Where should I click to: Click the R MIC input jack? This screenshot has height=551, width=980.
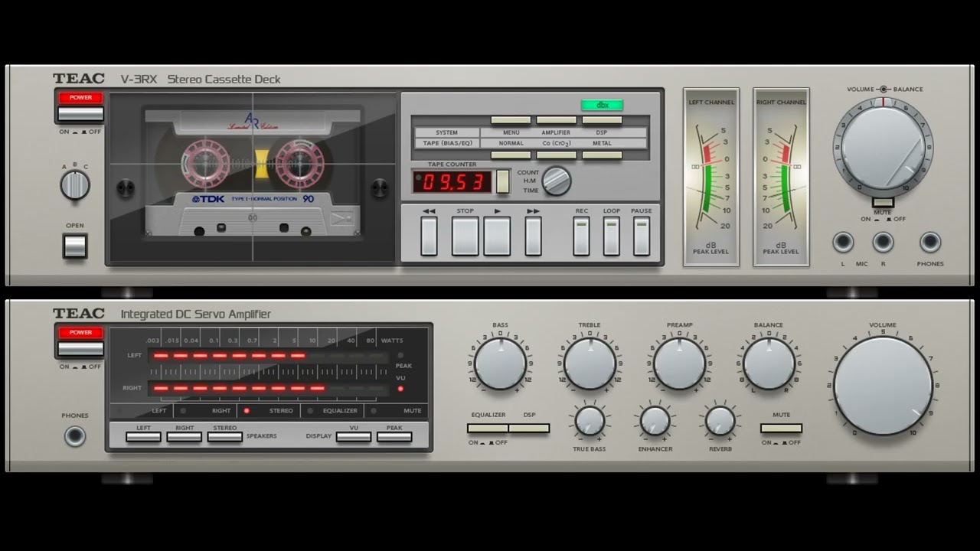pyautogui.click(x=883, y=243)
